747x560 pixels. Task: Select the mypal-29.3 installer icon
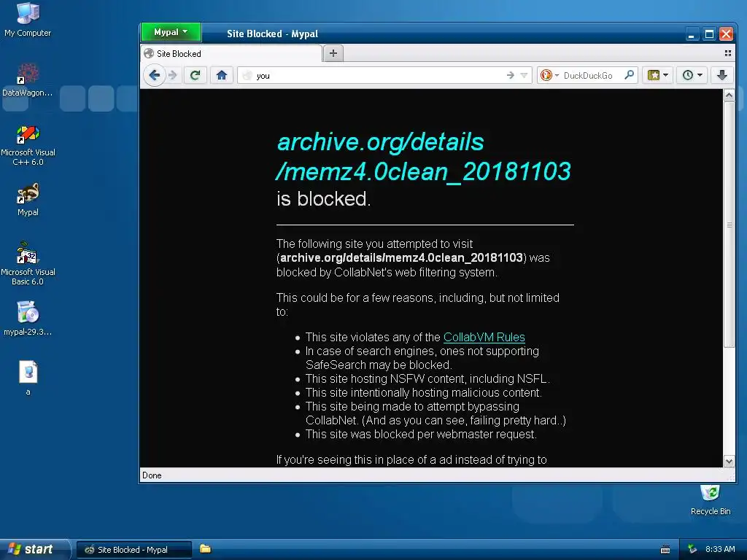(28, 318)
